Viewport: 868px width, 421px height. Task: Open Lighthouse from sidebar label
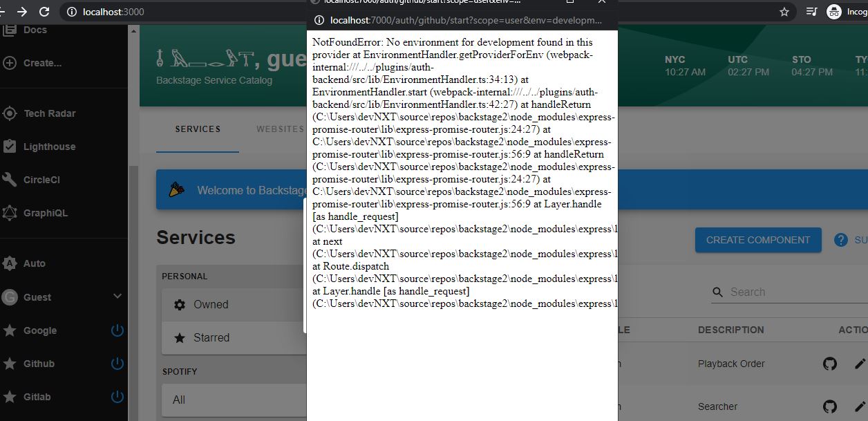(50, 147)
